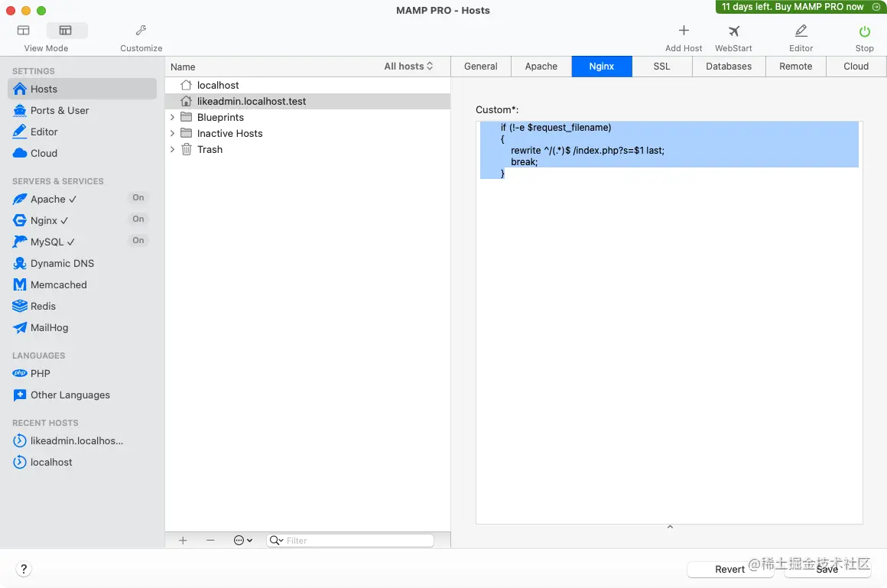Collapse the custom text area chevron
Viewport: 887px width, 588px height.
tap(670, 527)
